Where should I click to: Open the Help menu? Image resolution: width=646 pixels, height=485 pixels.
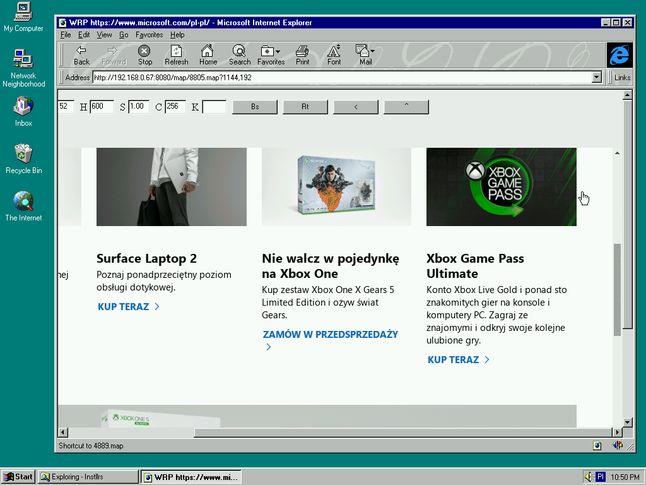pos(177,35)
